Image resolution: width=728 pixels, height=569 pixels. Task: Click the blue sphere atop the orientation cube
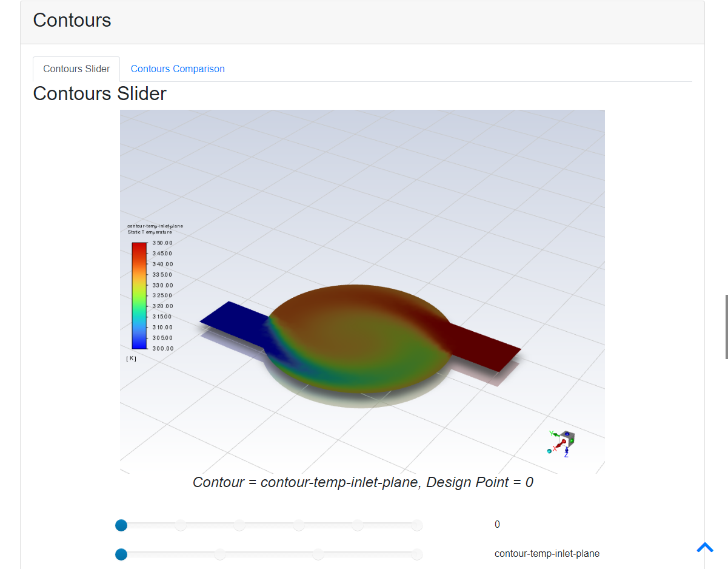point(567,434)
